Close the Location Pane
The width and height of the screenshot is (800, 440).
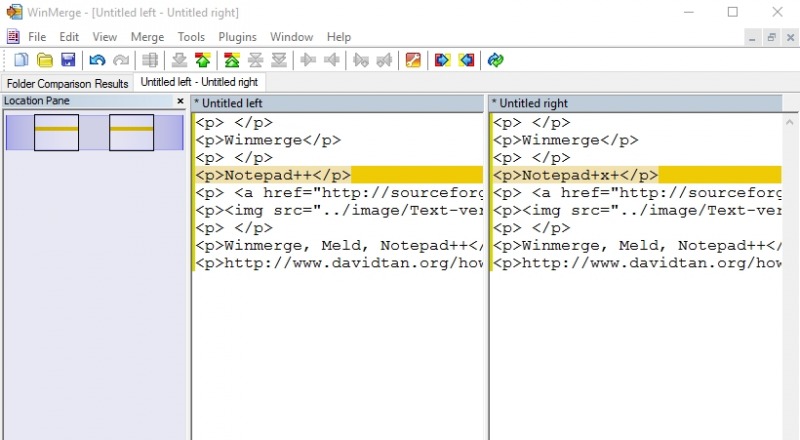[x=181, y=102]
